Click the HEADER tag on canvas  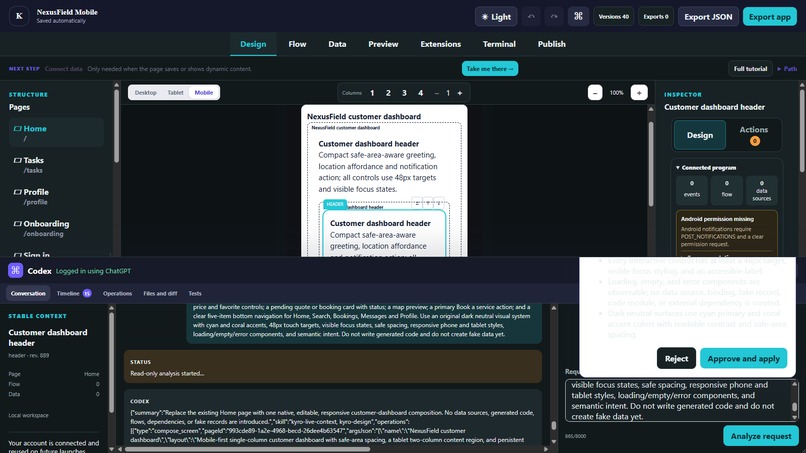(x=335, y=204)
